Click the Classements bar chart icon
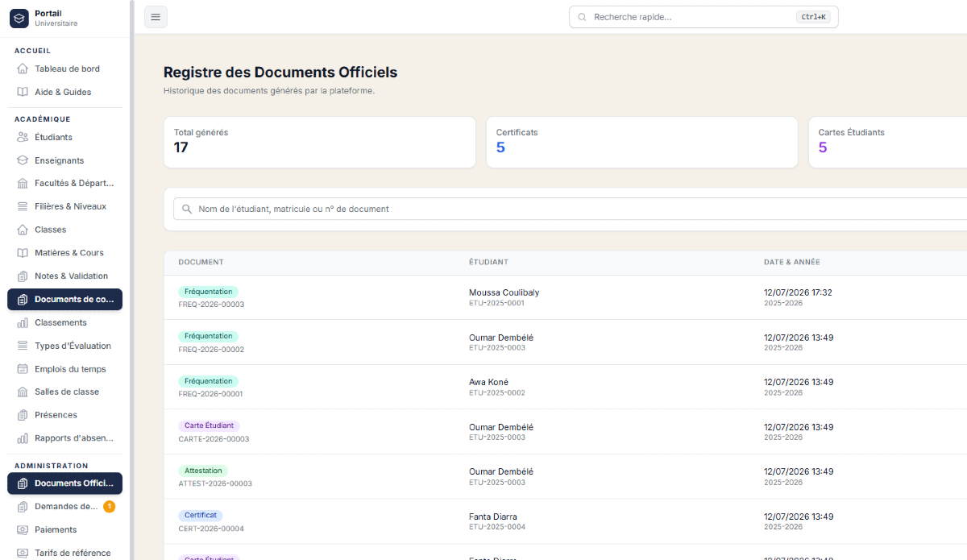This screenshot has width=967, height=560. click(23, 322)
